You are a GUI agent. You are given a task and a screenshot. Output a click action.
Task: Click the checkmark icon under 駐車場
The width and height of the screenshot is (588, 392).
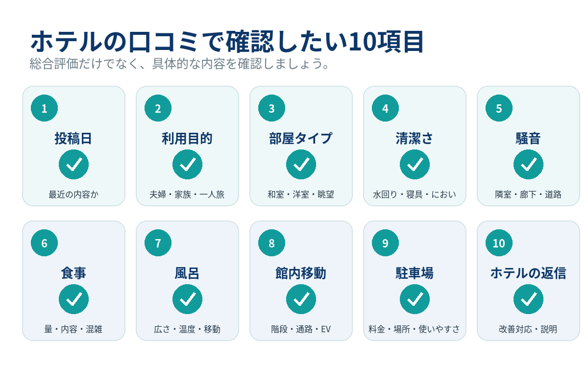(415, 299)
